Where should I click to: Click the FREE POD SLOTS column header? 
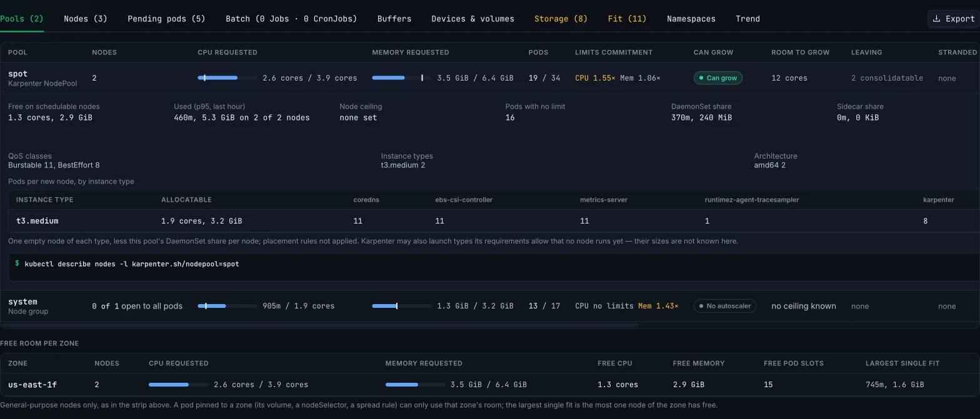[x=794, y=363]
